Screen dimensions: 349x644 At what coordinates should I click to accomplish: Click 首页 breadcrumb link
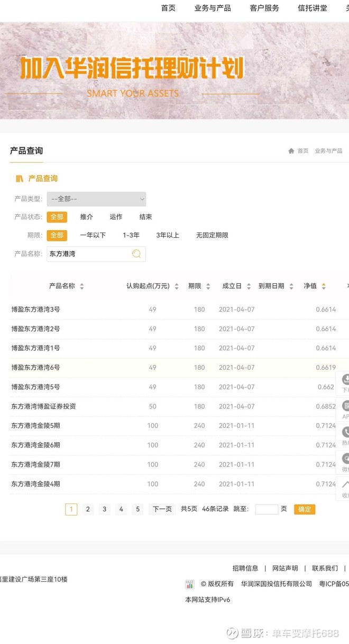coord(303,151)
